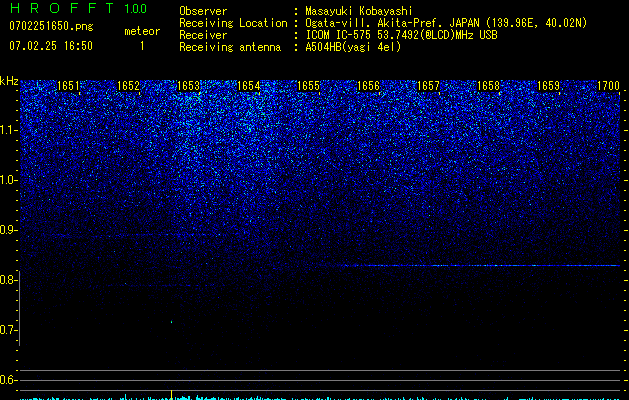Click observer name Masayuki Kobayashi
Screen dimensions: 629x400
pos(359,11)
